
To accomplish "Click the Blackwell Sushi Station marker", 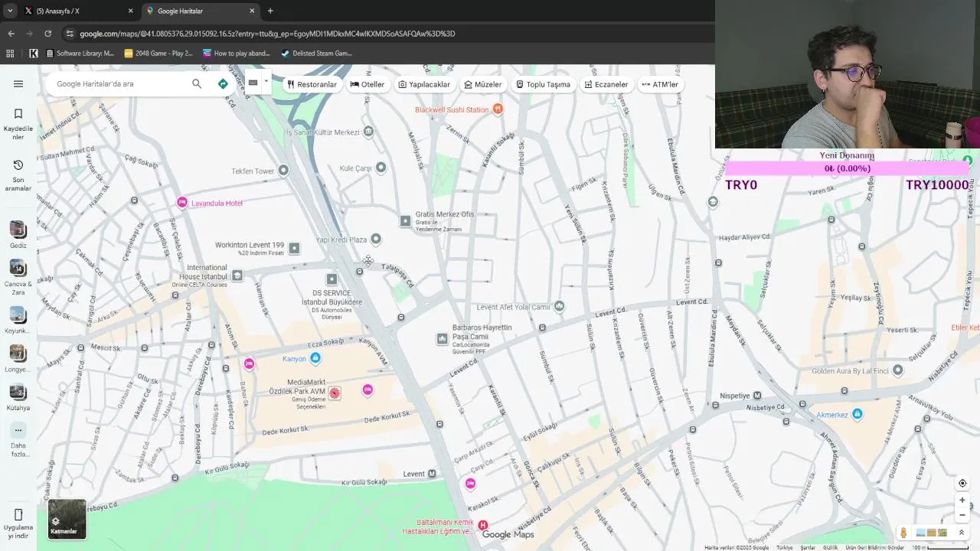I will click(x=498, y=109).
